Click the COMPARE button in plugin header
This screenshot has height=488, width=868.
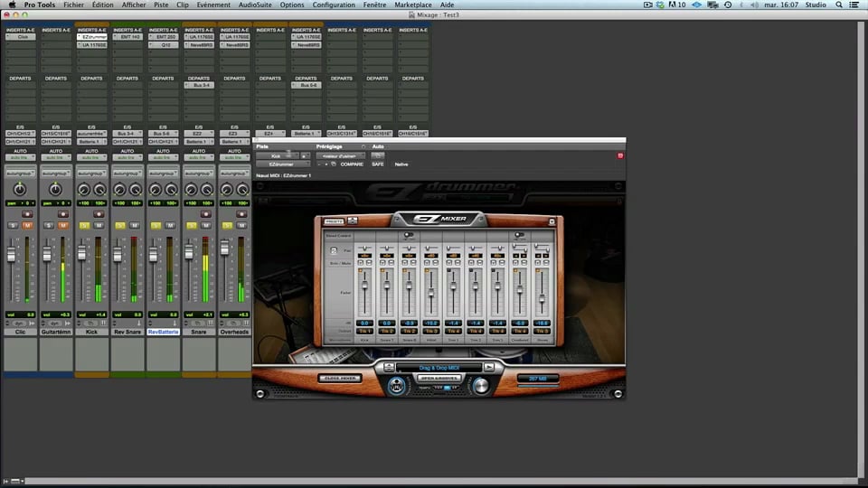coord(352,164)
